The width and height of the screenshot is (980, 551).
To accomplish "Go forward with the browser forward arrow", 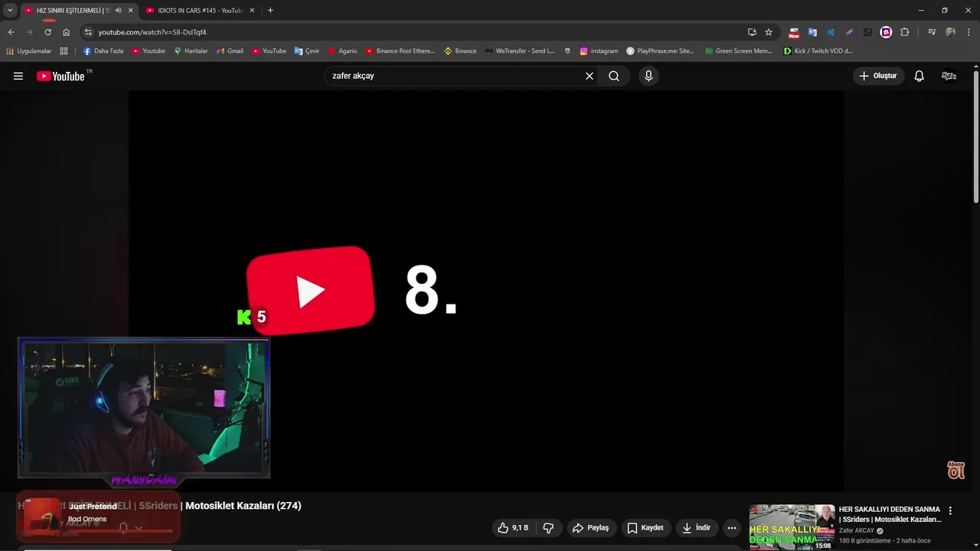I will click(x=29, y=32).
